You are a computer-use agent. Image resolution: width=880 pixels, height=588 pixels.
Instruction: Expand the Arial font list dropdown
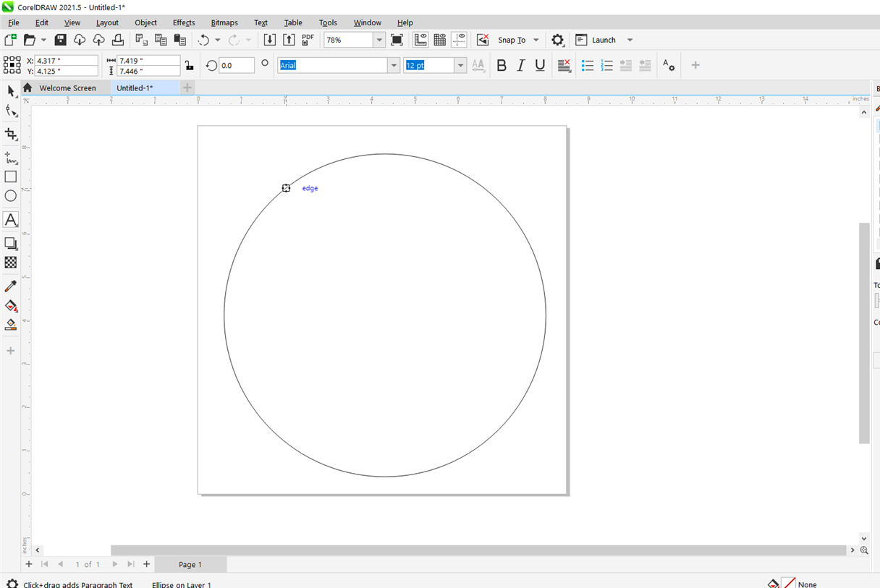tap(394, 66)
